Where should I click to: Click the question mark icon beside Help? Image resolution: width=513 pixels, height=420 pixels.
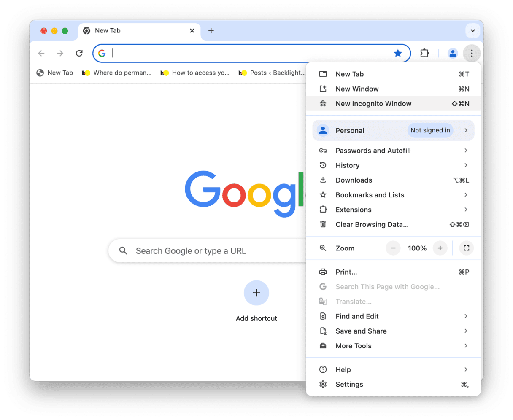[x=323, y=369]
